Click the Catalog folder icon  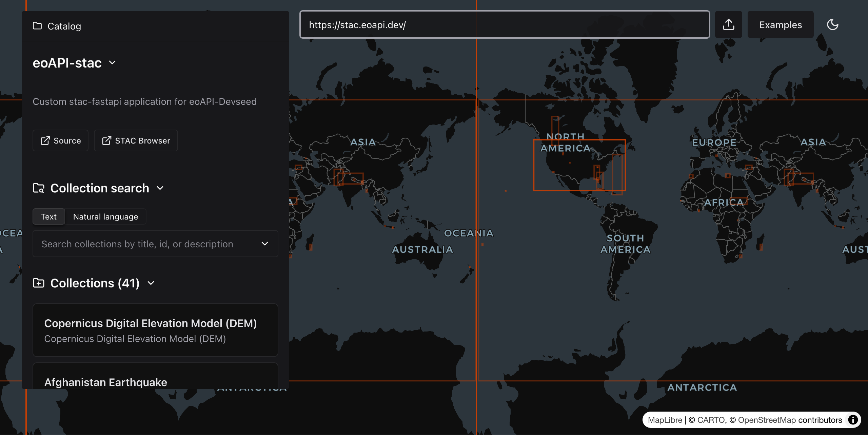(x=37, y=26)
